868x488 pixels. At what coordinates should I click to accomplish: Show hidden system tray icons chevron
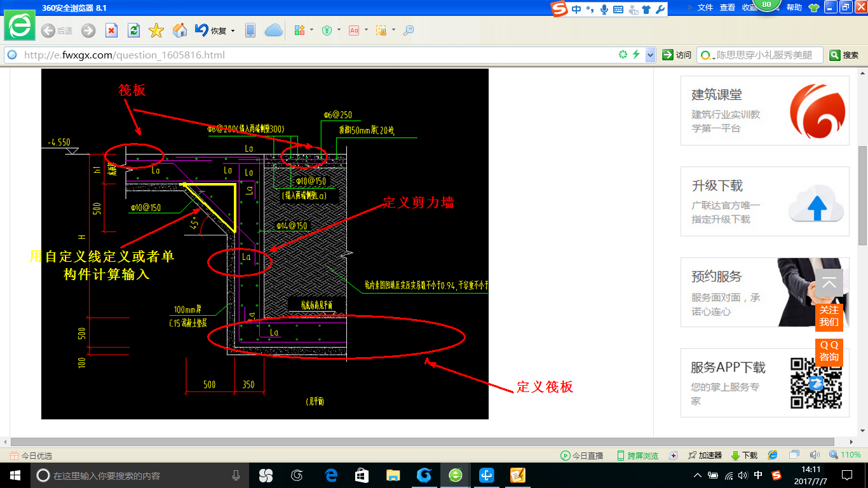point(698,475)
